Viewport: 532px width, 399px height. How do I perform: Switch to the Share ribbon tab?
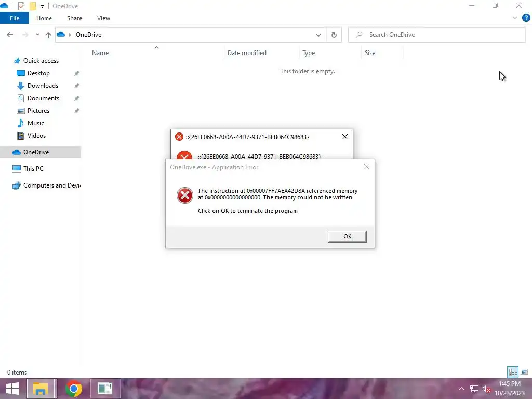click(x=74, y=18)
